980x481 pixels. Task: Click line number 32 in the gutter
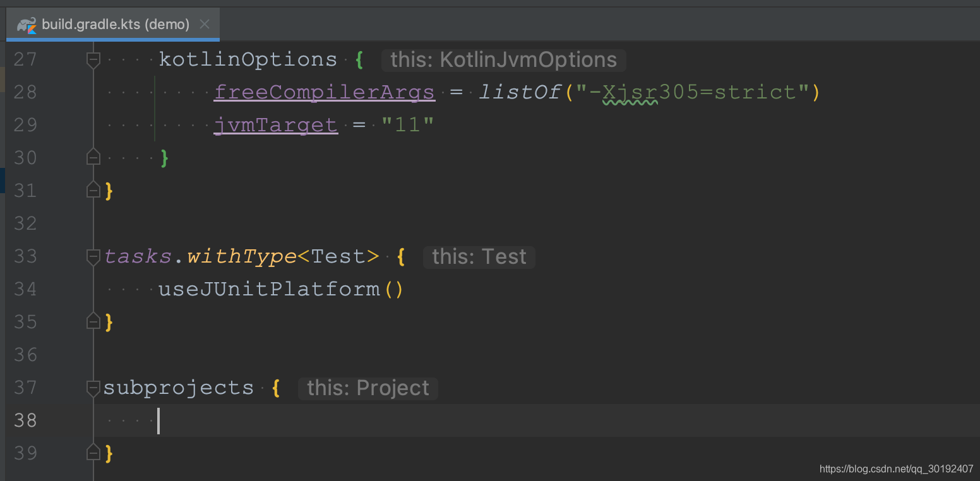coord(25,223)
